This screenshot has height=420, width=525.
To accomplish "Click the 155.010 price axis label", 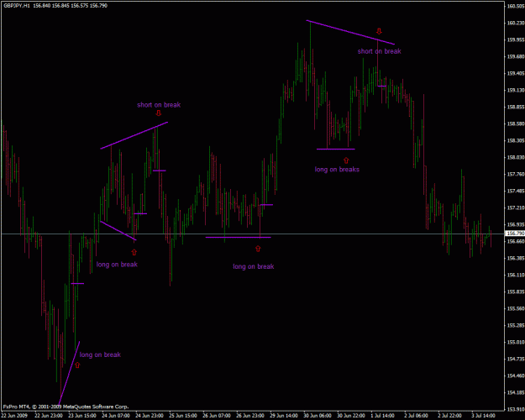I will [x=516, y=342].
